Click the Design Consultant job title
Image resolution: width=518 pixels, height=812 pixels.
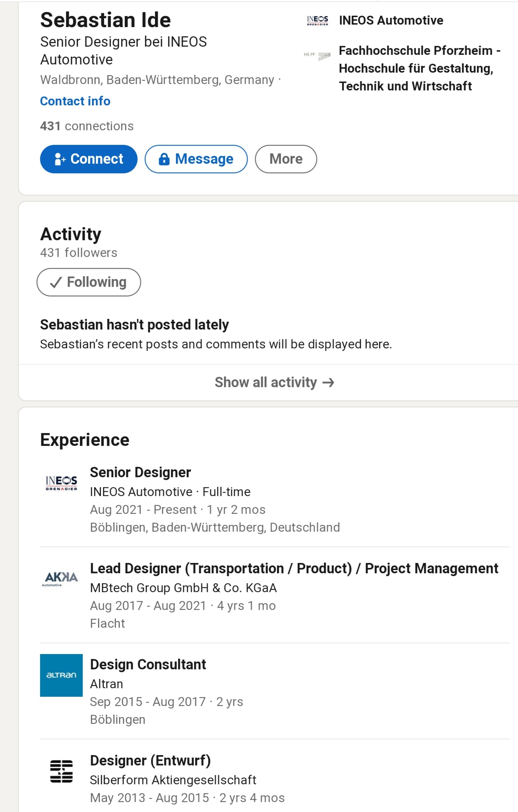click(148, 664)
